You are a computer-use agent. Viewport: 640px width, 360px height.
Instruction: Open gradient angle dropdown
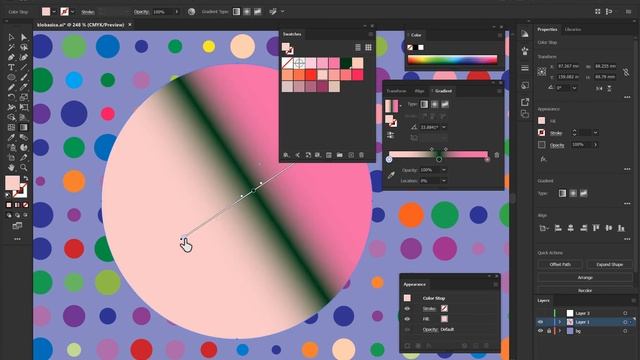tap(444, 127)
